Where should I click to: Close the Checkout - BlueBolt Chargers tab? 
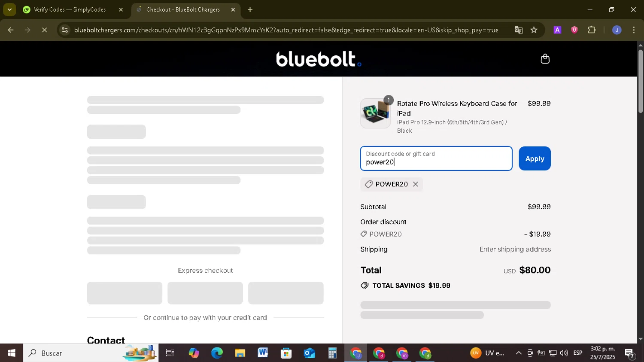pyautogui.click(x=233, y=9)
